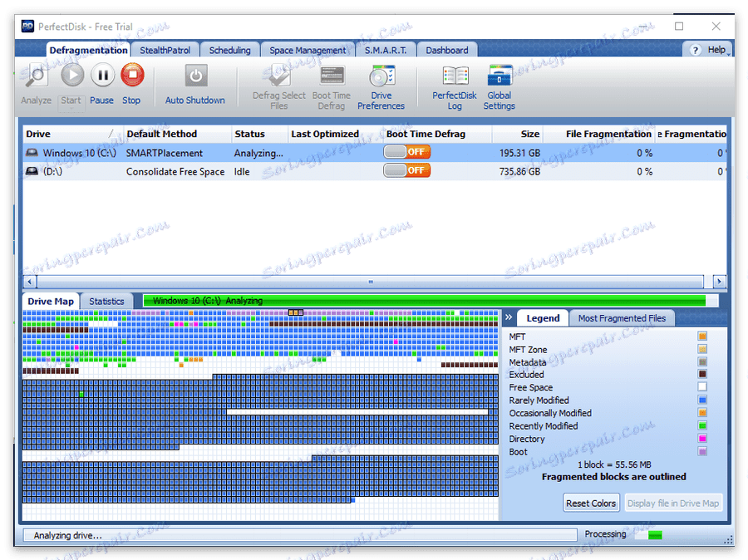Sort by Last Optimized column header
This screenshot has width=748, height=560.
[x=336, y=134]
